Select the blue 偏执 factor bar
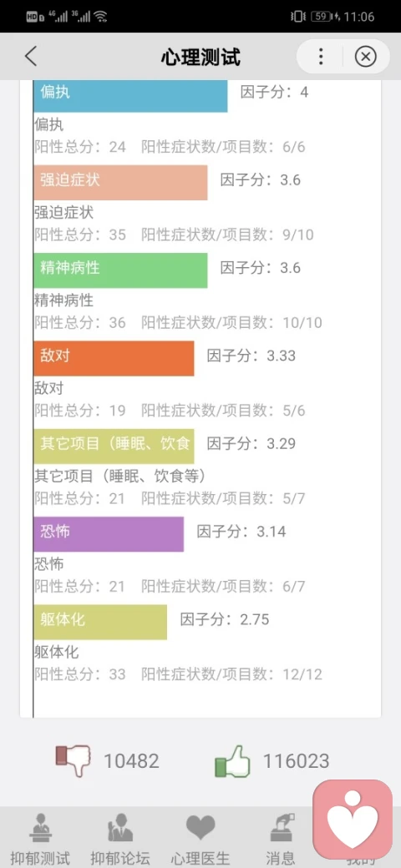The height and width of the screenshot is (868, 401). coord(130,96)
